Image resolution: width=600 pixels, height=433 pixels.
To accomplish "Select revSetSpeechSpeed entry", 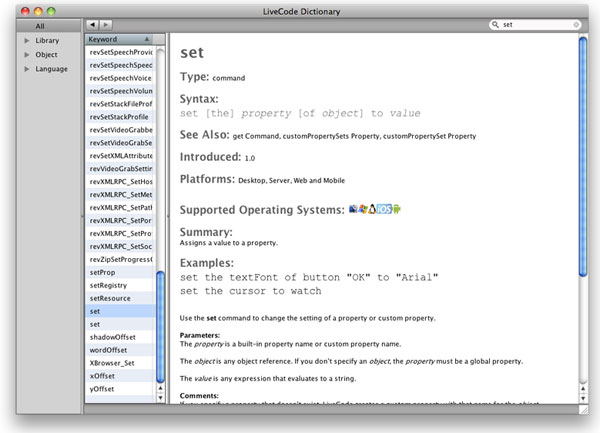I will [120, 65].
